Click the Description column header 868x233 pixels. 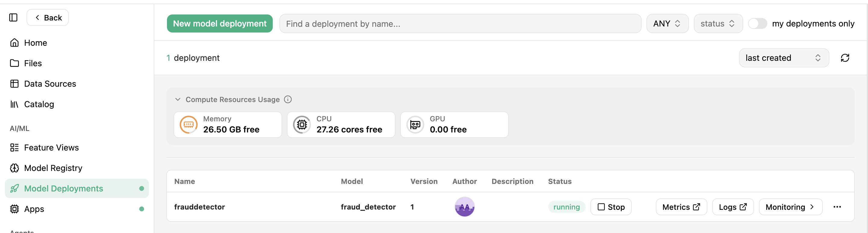(x=512, y=182)
